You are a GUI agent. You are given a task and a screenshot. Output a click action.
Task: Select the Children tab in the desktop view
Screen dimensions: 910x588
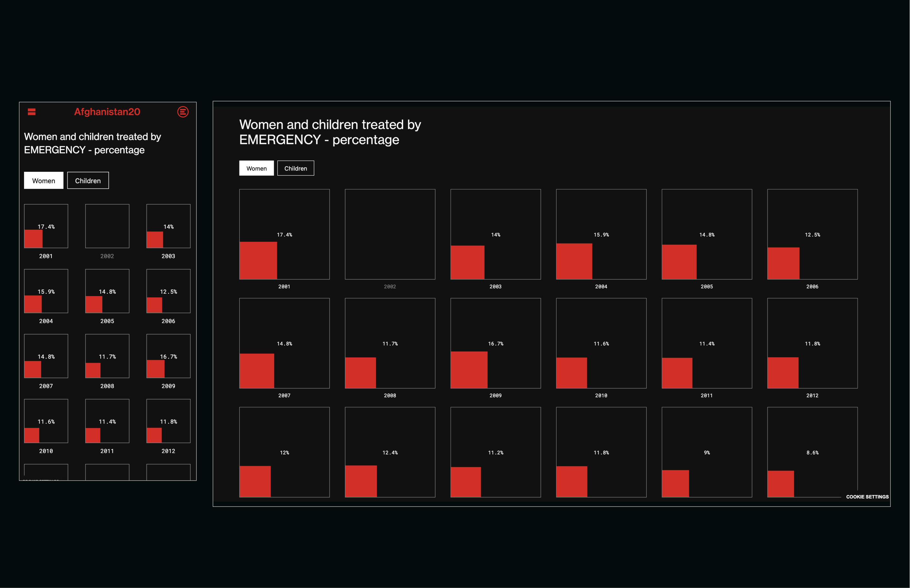coord(296,168)
